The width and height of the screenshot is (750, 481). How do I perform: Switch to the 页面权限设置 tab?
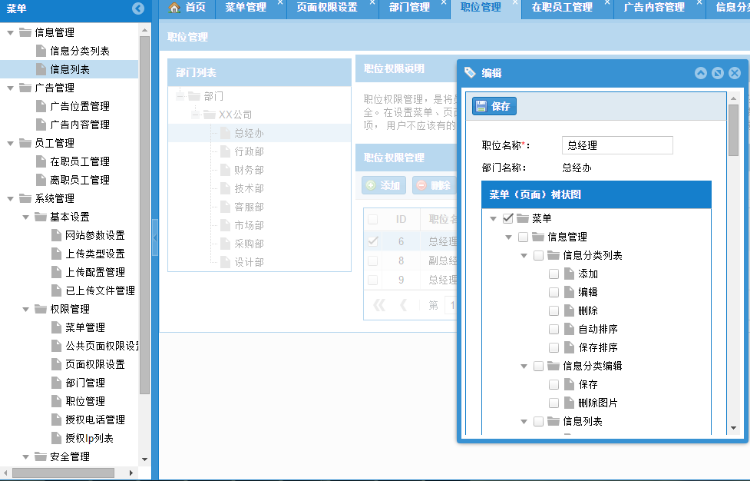coord(327,8)
